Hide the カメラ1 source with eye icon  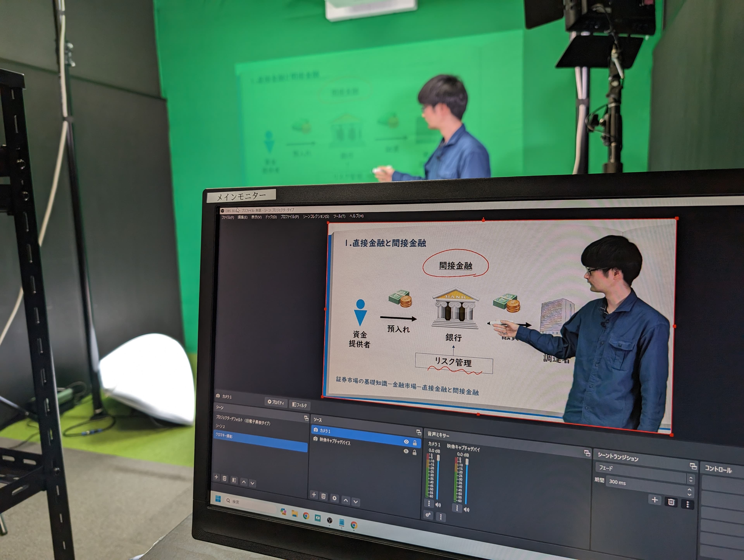point(406,442)
